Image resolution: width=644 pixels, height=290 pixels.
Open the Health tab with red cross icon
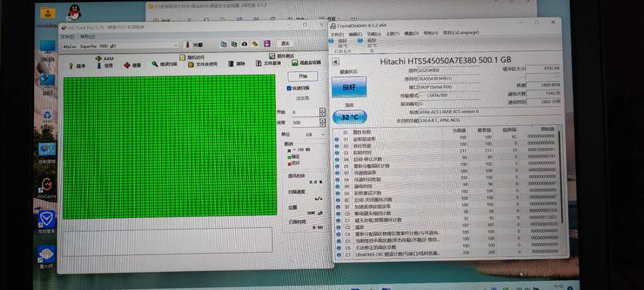[133, 65]
